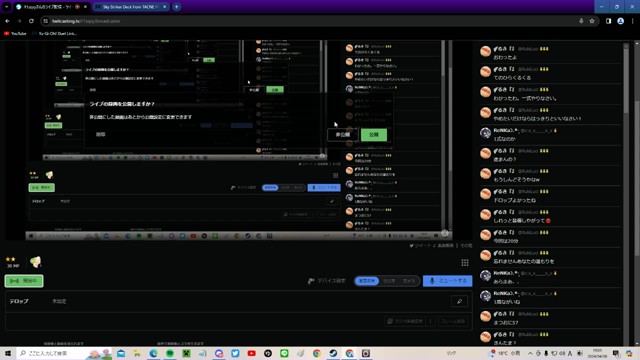Expand the hidden system tray icons chevron
The height and width of the screenshot is (360, 640).
(x=530, y=353)
